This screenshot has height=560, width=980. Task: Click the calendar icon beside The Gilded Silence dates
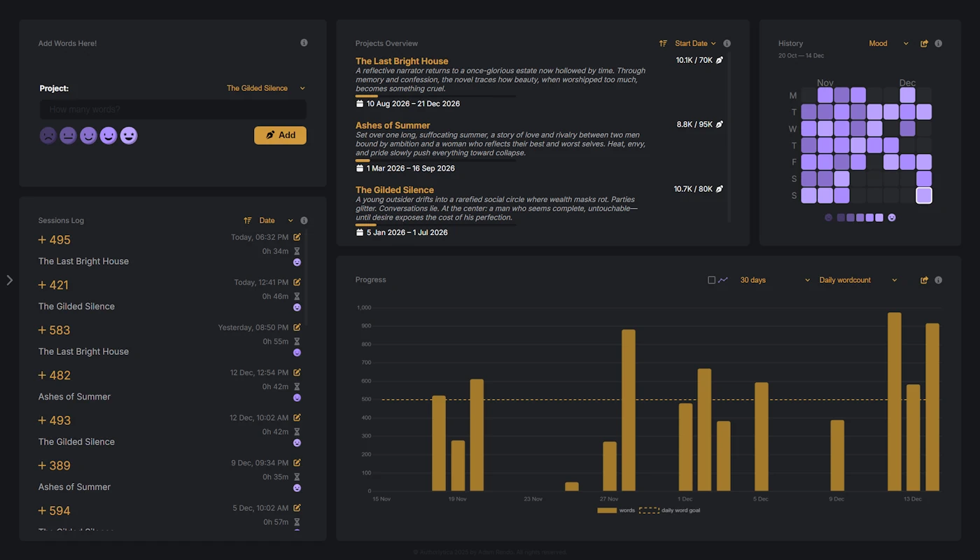click(360, 232)
